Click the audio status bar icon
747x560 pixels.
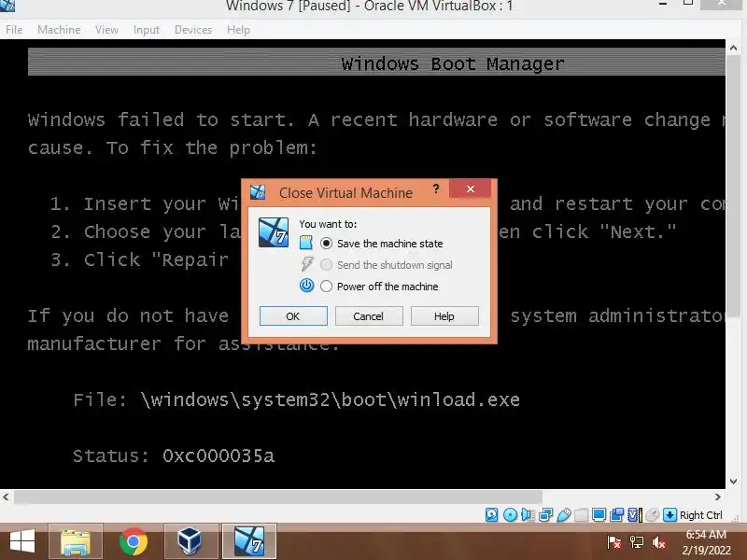pyautogui.click(x=528, y=515)
